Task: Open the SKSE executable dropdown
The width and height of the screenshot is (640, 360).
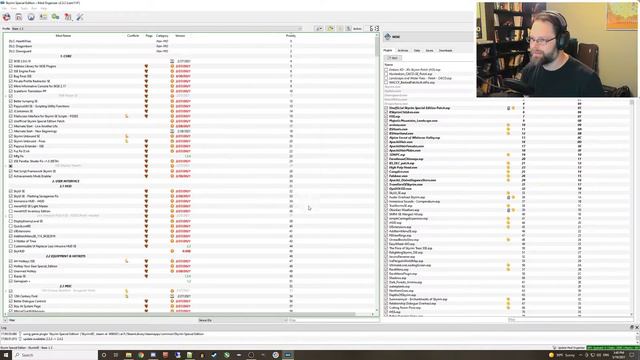Action: (x=429, y=37)
